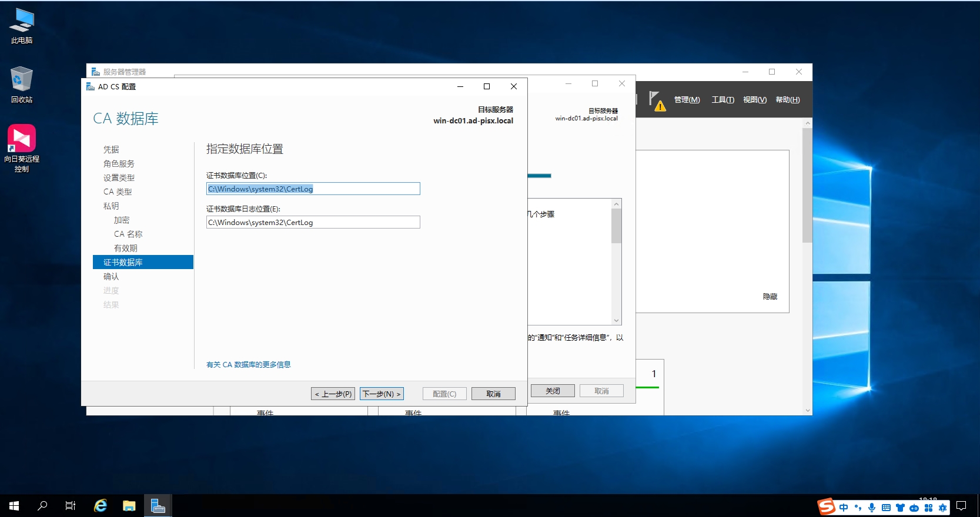Click the taskbar search magnifier icon
This screenshot has height=517, width=980.
coord(42,506)
